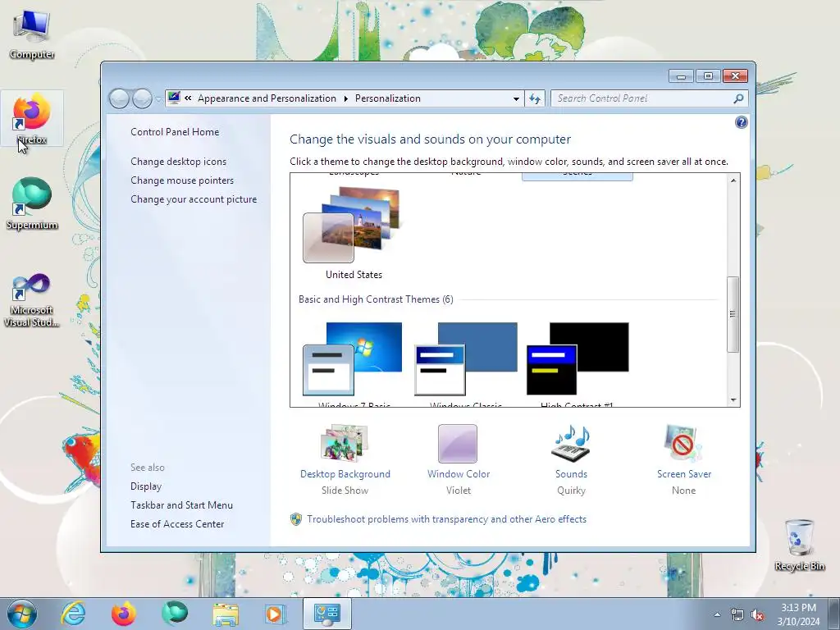This screenshot has height=630, width=840.
Task: Select the Windows 7 Basic theme
Action: pyautogui.click(x=353, y=358)
